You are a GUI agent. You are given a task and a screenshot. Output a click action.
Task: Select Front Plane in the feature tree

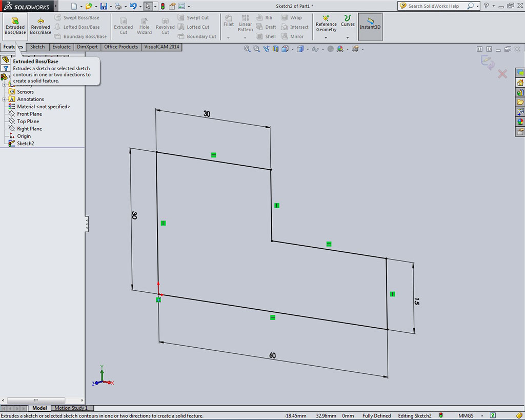point(29,114)
